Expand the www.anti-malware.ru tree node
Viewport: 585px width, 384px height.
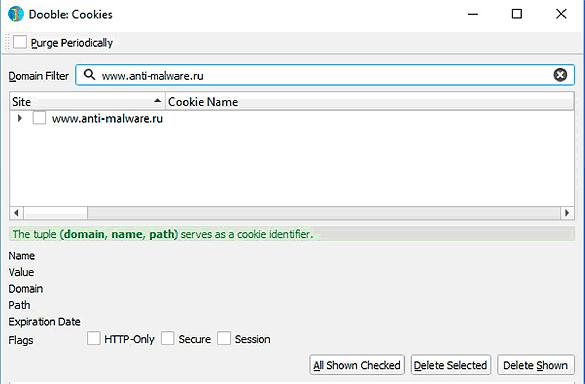click(x=20, y=118)
